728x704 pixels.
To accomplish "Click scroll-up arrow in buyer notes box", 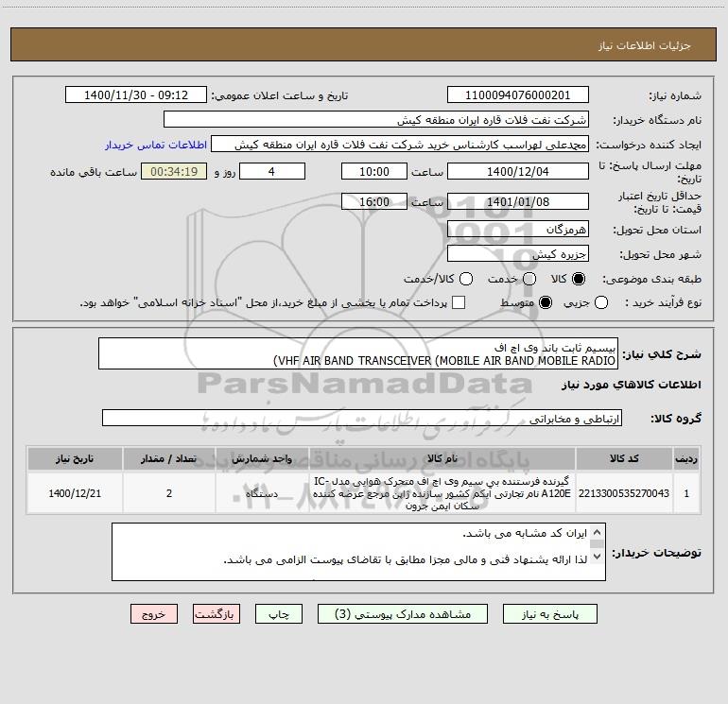I will click(598, 532).
